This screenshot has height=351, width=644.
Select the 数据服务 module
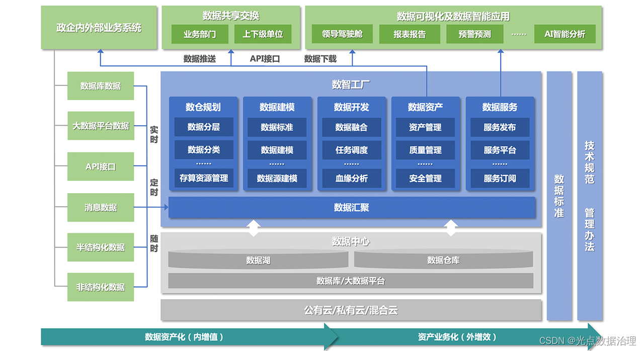coord(500,107)
